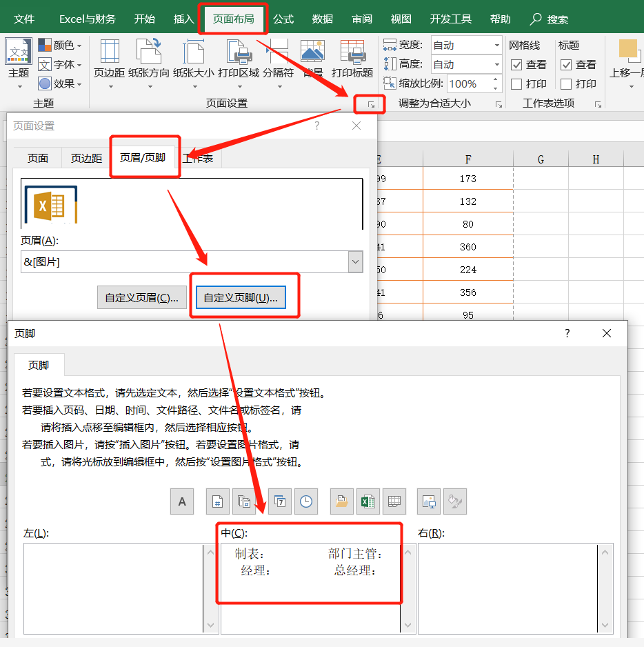
Task: Open theme Fonts (字体) dropdown
Action: click(x=60, y=65)
